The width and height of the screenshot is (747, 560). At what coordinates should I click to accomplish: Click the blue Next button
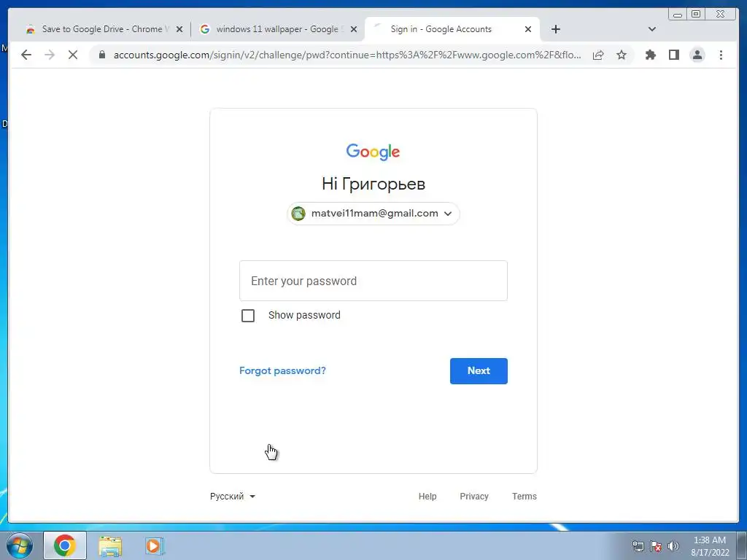click(x=479, y=371)
